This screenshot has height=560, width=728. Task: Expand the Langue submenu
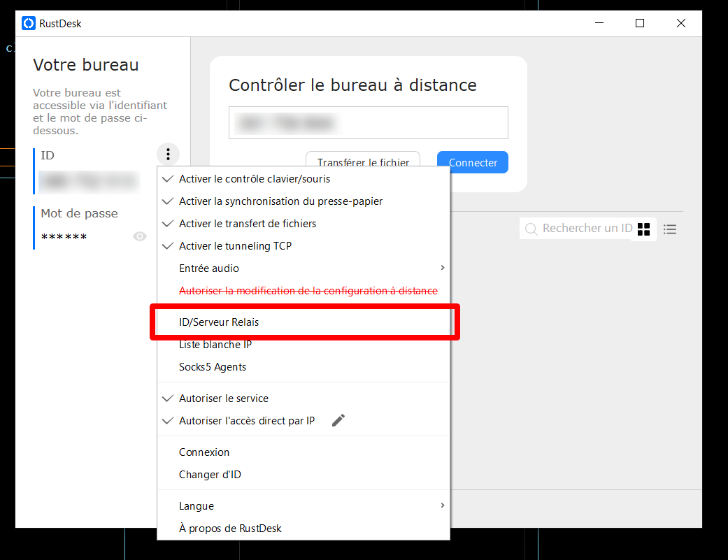point(304,506)
